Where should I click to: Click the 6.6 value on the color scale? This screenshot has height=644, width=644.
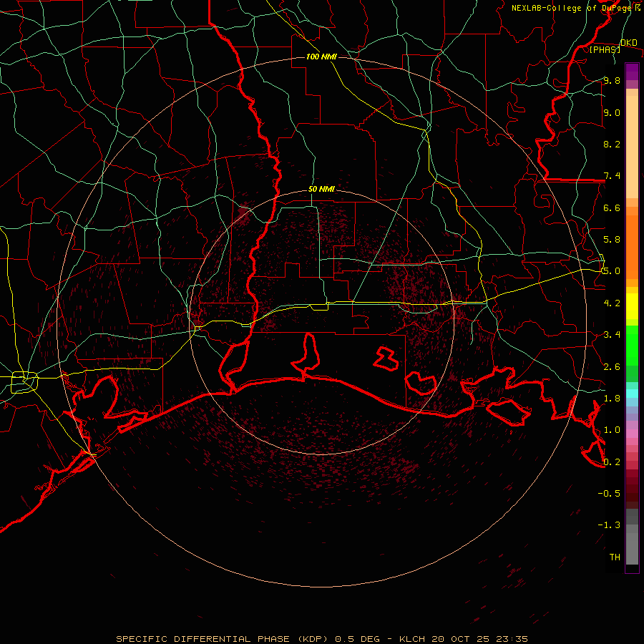612,208
